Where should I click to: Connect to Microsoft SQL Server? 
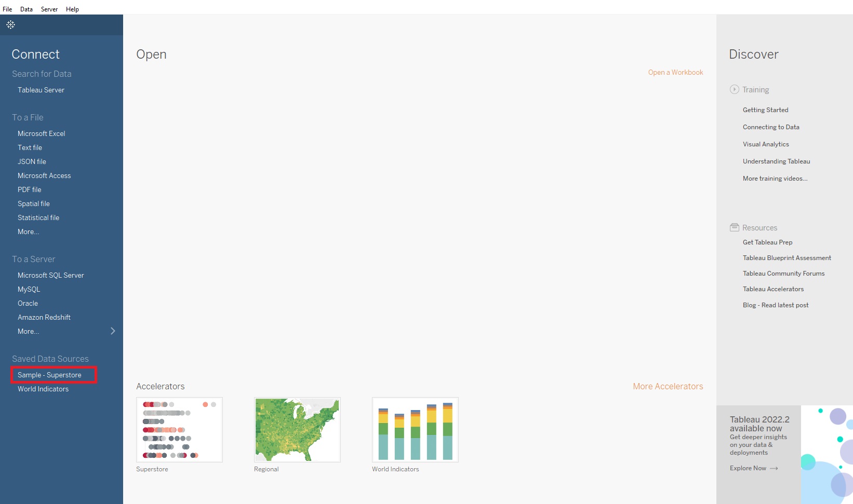click(x=51, y=275)
